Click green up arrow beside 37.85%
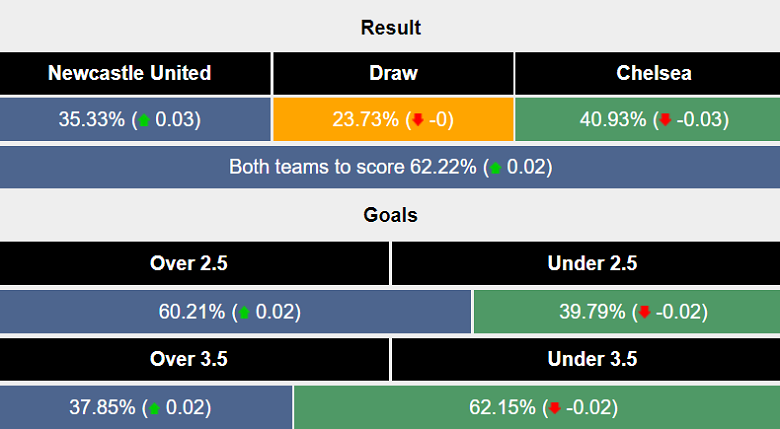The width and height of the screenshot is (780, 429). tap(153, 407)
